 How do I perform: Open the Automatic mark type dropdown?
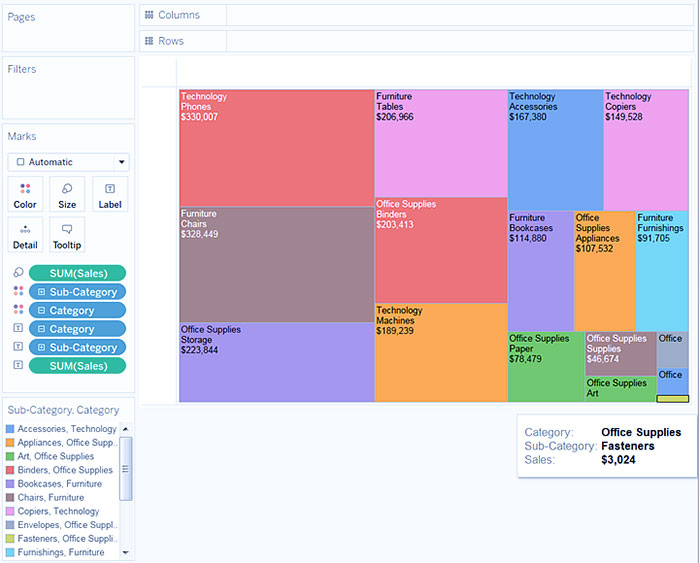click(x=68, y=162)
